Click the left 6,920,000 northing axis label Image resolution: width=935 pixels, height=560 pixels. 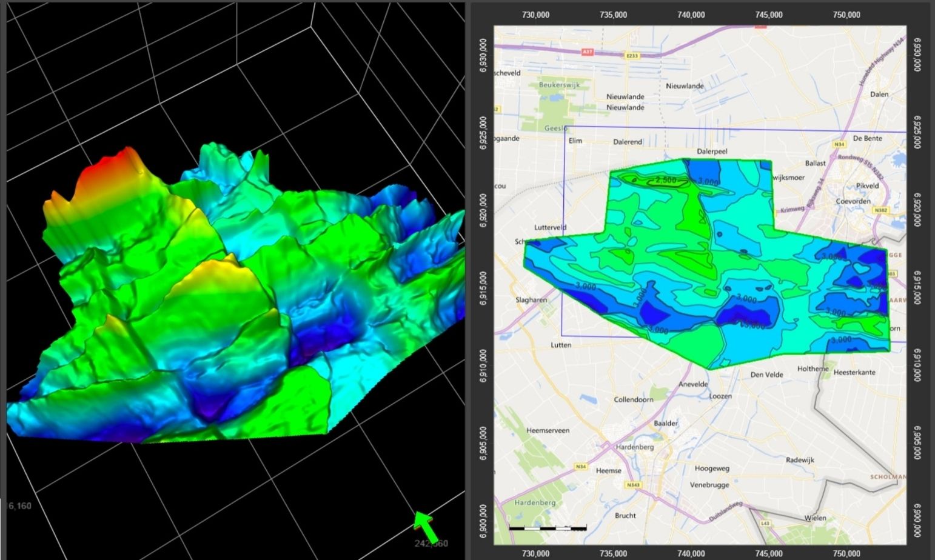click(483, 210)
